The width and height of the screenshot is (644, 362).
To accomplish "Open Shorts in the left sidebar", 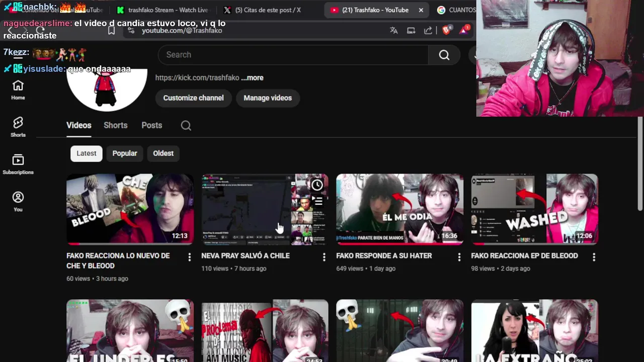I will 18,128.
